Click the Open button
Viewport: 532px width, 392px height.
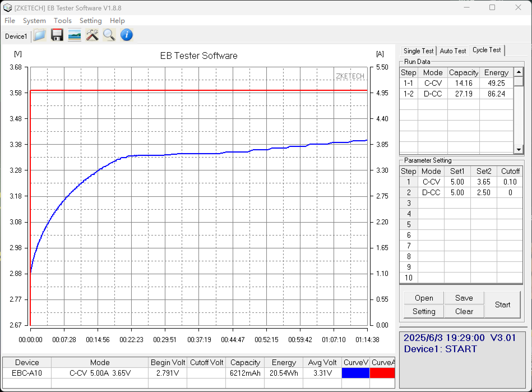click(424, 298)
